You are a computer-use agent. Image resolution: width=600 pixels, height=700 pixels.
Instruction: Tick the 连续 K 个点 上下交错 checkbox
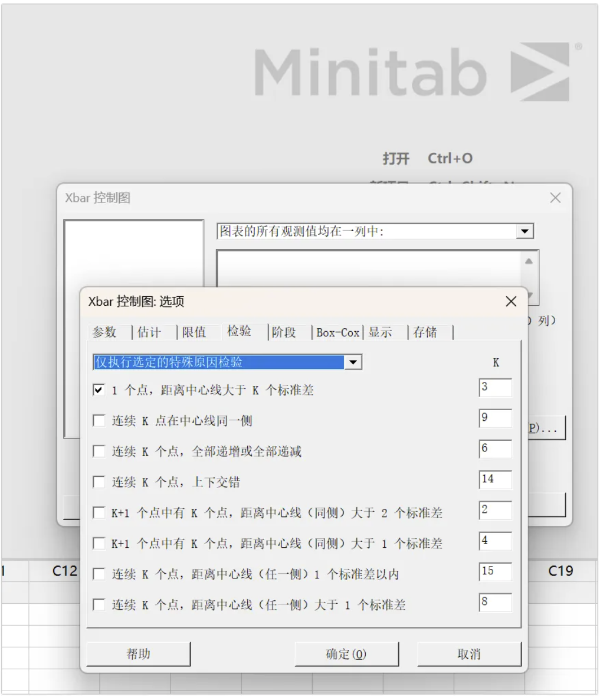click(x=99, y=482)
